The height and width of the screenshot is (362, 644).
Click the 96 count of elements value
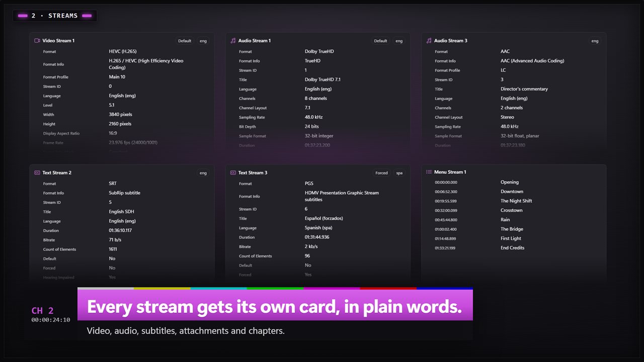coord(307,256)
